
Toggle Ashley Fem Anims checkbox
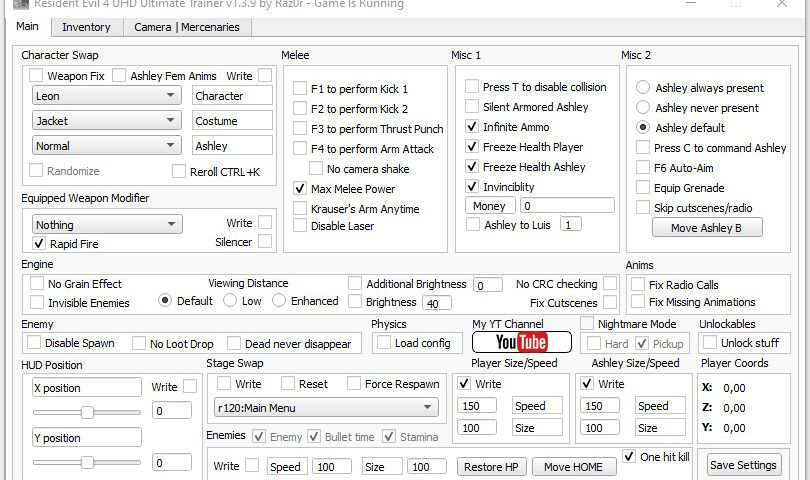coord(119,75)
